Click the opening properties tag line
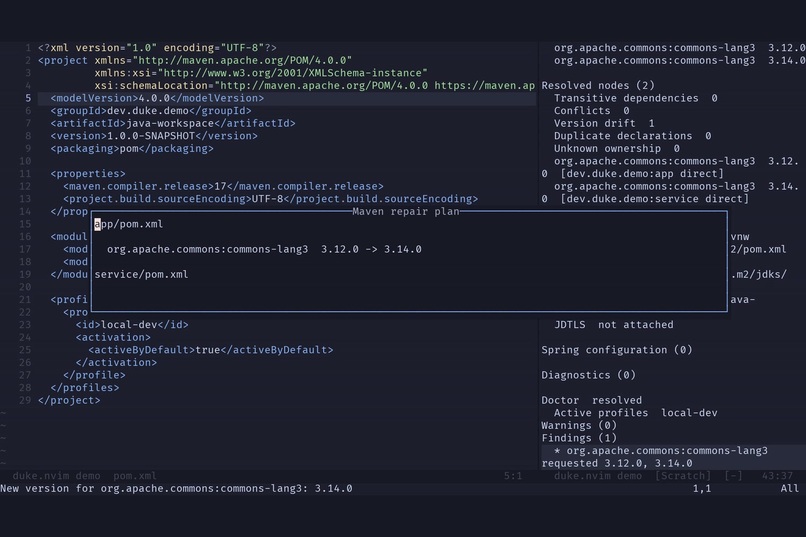The width and height of the screenshot is (806, 537). 88,174
